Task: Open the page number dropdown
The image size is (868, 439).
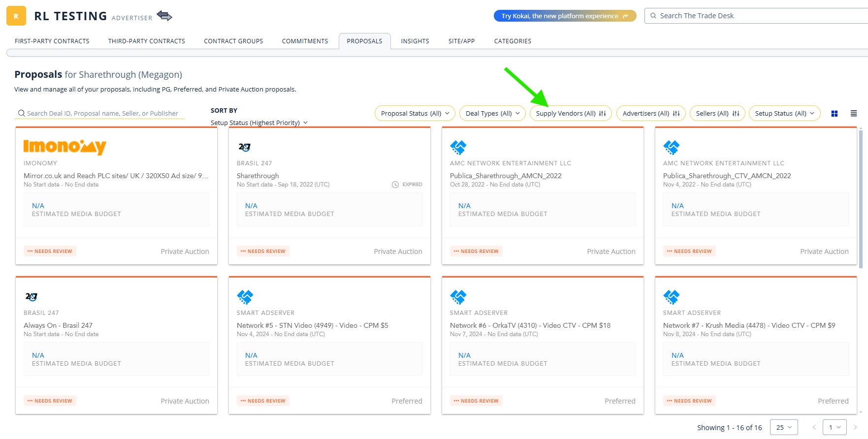Action: point(835,427)
